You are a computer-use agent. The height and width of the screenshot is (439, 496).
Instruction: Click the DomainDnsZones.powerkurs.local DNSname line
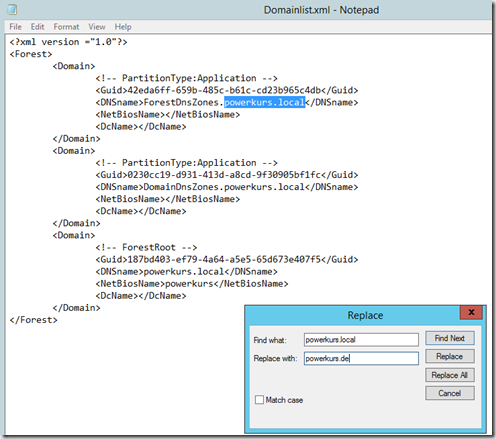(x=227, y=187)
